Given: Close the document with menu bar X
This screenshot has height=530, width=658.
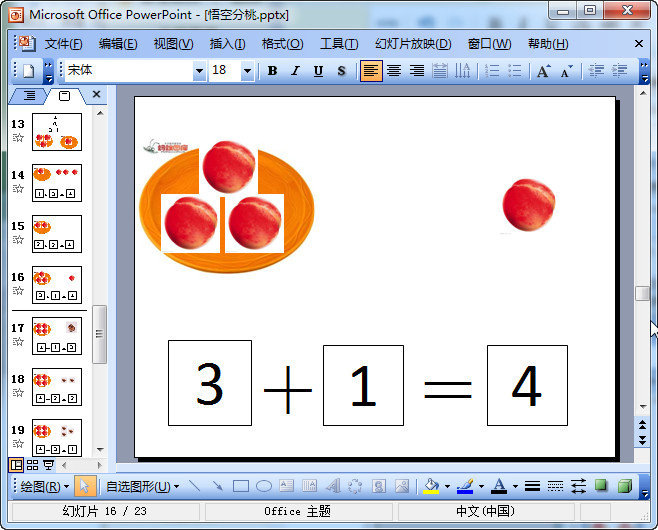Looking at the screenshot, I should (639, 44).
